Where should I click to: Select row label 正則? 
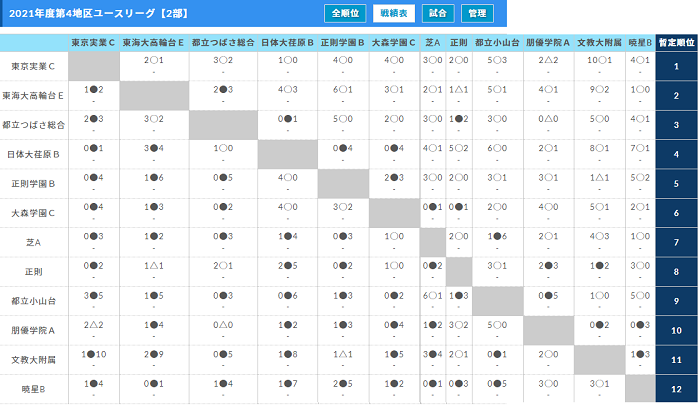[x=33, y=272]
